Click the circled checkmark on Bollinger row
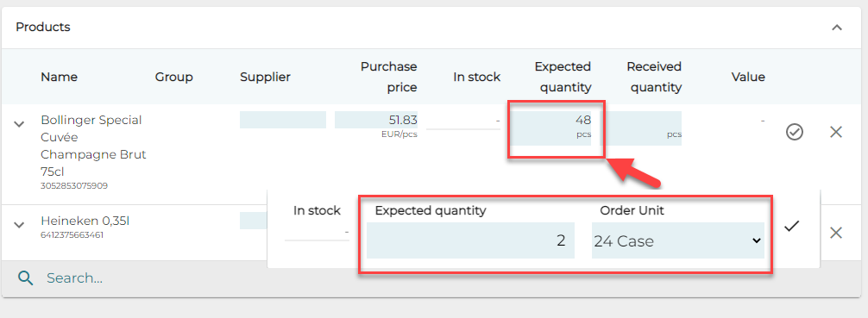The width and height of the screenshot is (868, 318). [x=795, y=132]
